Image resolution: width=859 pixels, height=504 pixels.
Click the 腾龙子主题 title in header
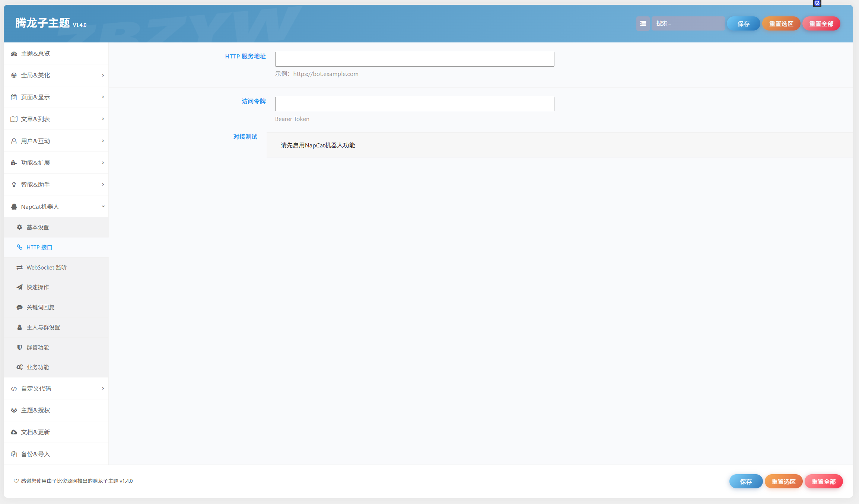point(42,23)
